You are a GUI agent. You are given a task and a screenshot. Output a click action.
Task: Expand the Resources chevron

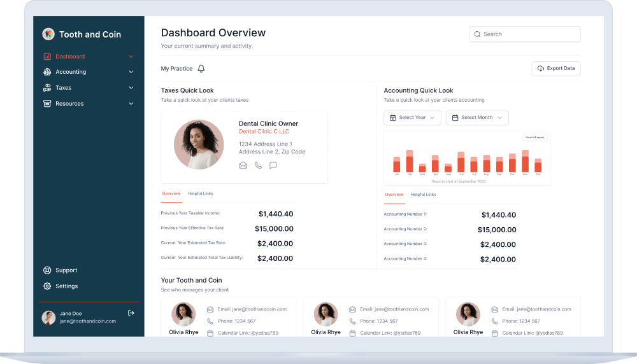click(x=131, y=104)
